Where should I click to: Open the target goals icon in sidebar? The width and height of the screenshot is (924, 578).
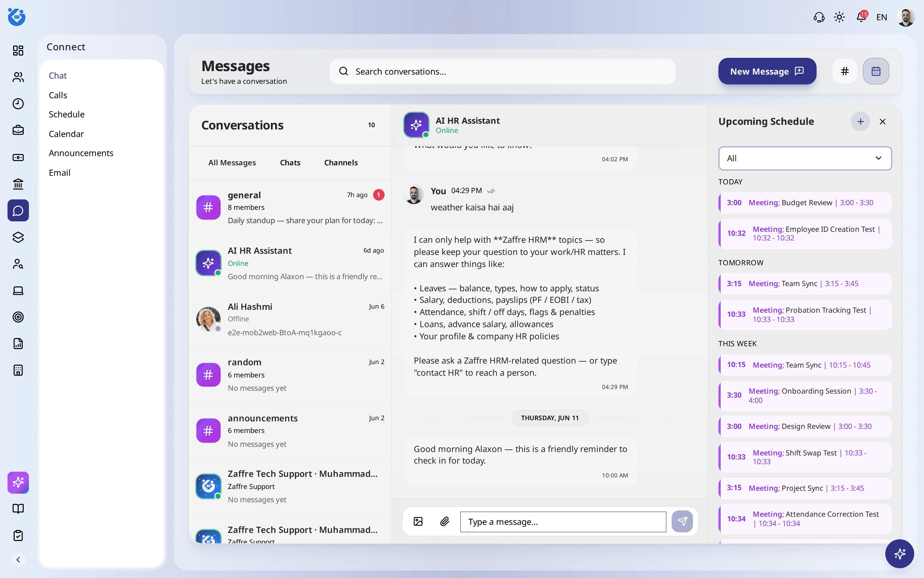click(18, 317)
